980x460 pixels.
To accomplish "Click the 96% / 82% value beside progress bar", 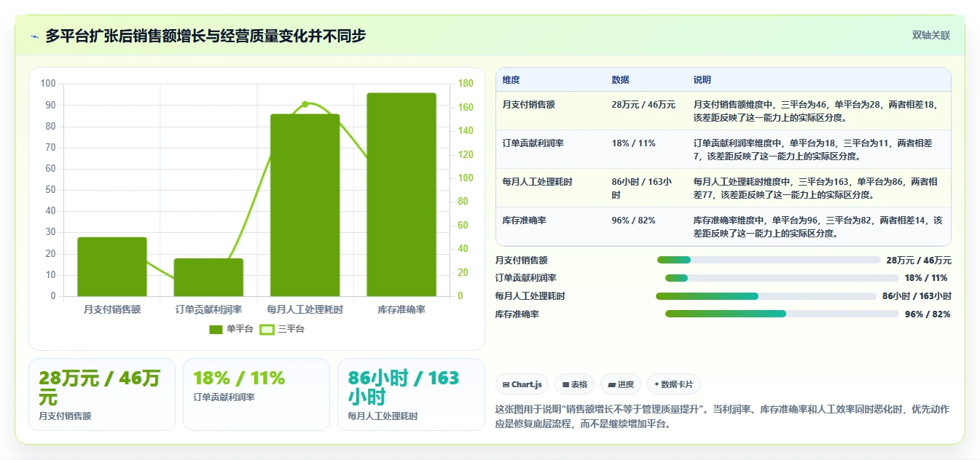I will [x=928, y=314].
